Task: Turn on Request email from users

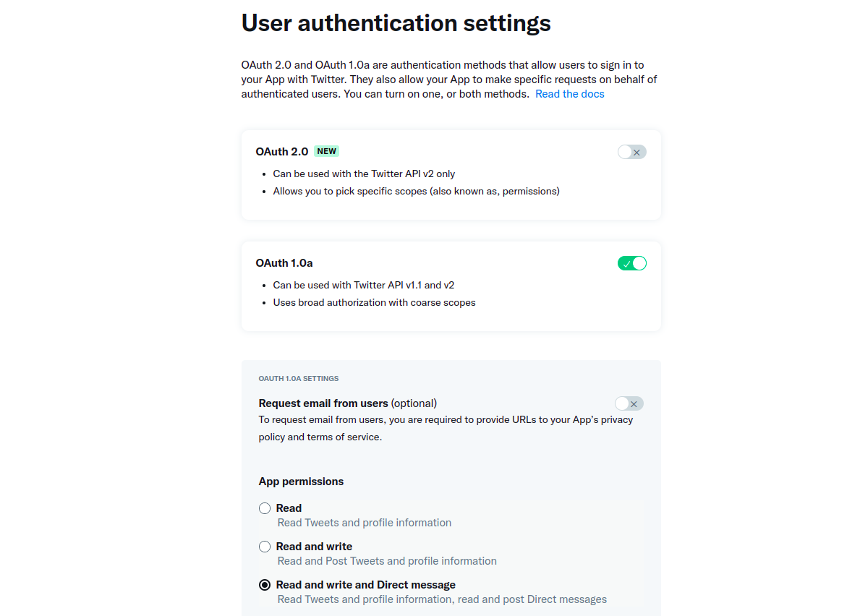Action: pos(628,403)
